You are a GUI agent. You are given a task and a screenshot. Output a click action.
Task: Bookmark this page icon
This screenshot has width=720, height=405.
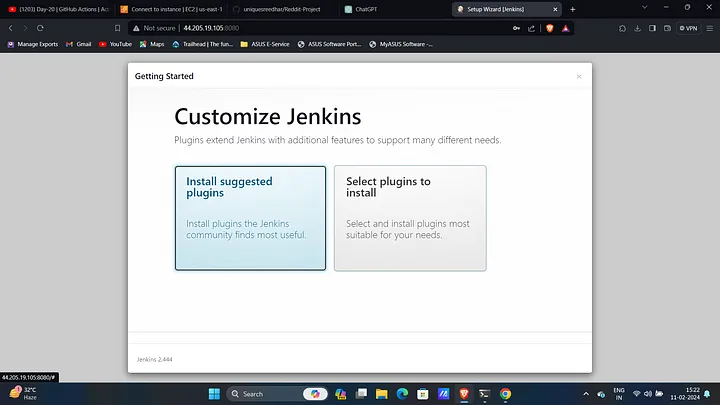coord(118,28)
